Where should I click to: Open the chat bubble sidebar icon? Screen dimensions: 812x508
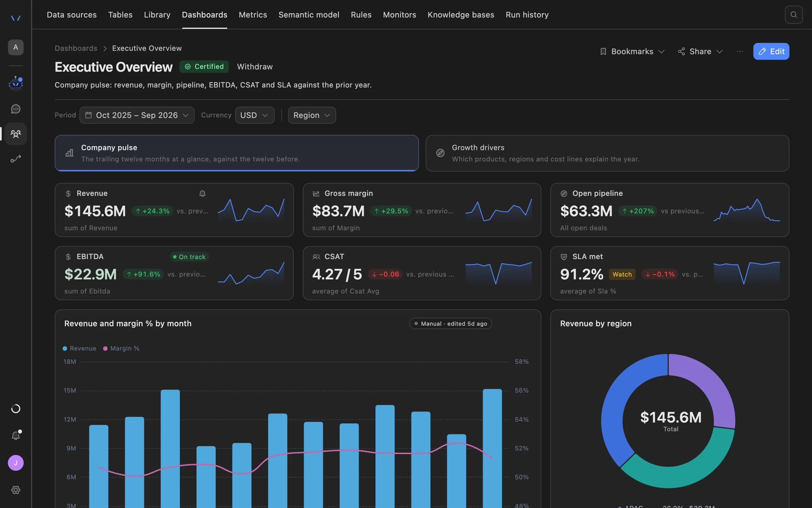click(16, 109)
